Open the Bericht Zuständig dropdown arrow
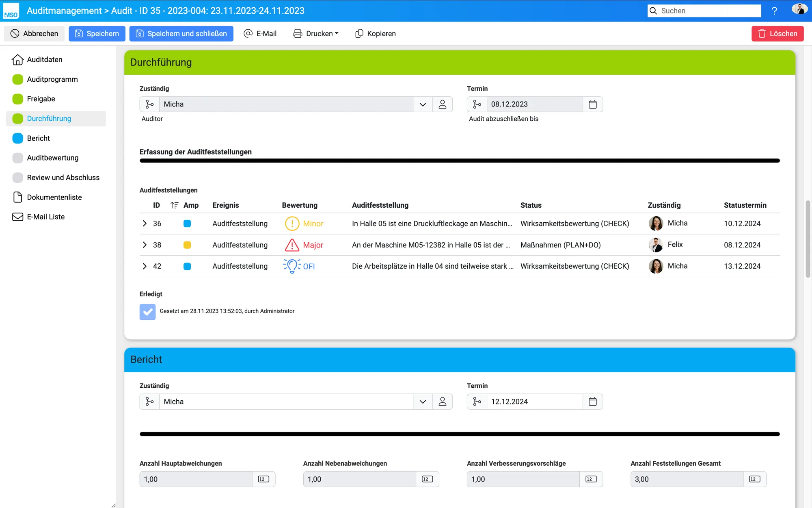The height and width of the screenshot is (508, 812). click(423, 402)
